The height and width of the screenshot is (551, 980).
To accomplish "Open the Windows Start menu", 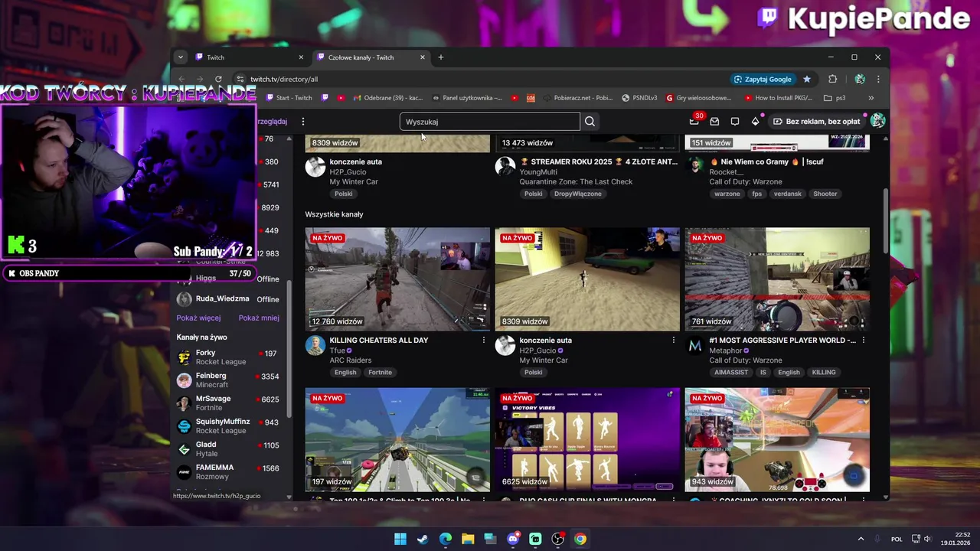I will coord(400,539).
